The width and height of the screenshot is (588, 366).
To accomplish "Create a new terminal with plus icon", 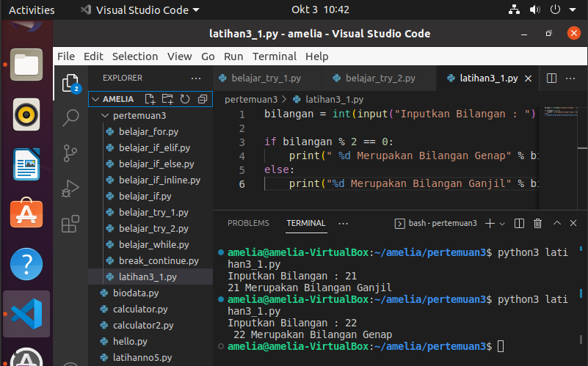I will click(490, 224).
